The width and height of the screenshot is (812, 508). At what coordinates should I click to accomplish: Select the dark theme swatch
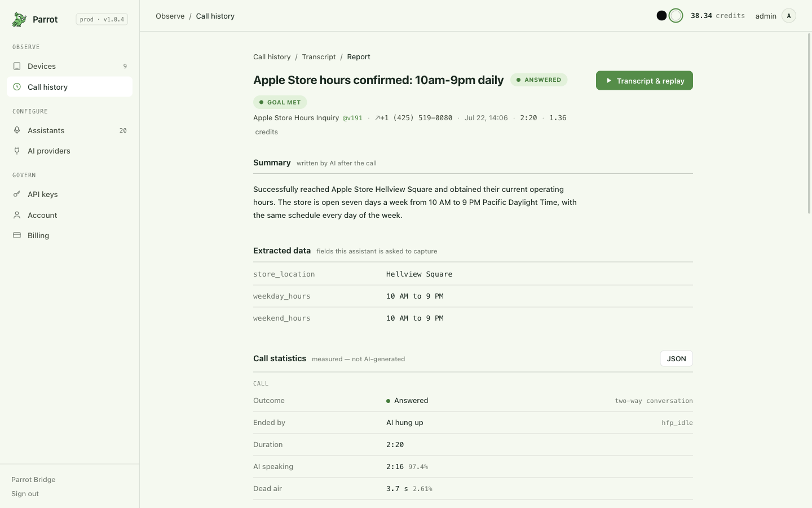(x=661, y=16)
